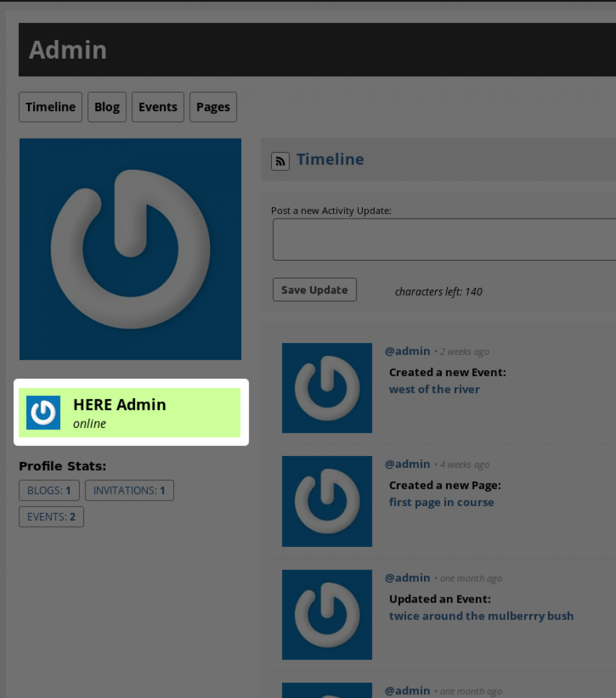616x698 pixels.
Task: Switch to the Blog tab
Action: click(x=107, y=107)
